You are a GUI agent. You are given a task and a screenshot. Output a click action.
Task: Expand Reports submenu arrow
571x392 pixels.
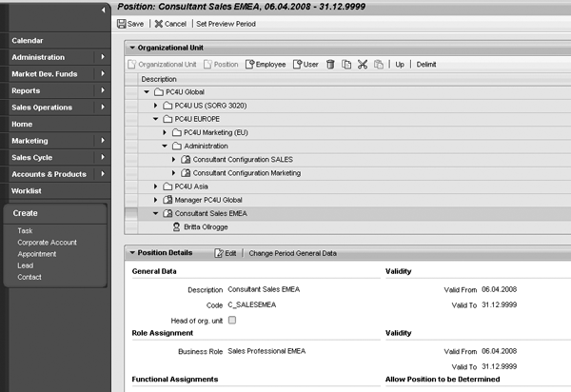click(x=103, y=90)
